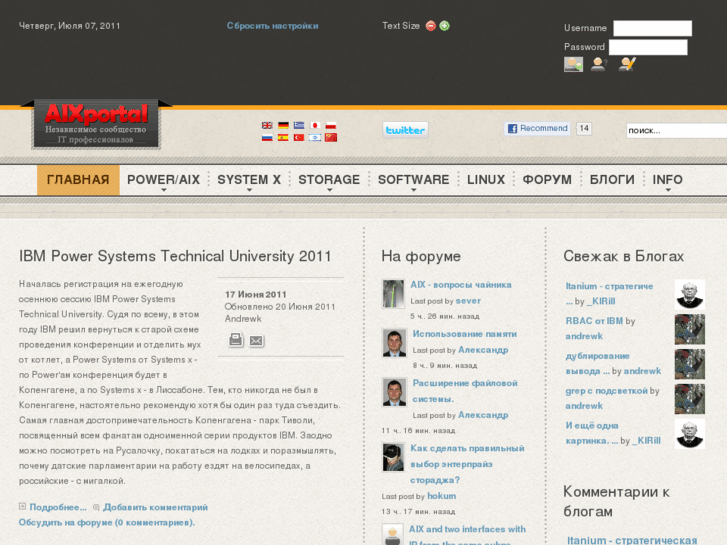This screenshot has height=545, width=727.
Task: Open article title 'IBM Power Systems Technical University 2011'
Action: 175,256
